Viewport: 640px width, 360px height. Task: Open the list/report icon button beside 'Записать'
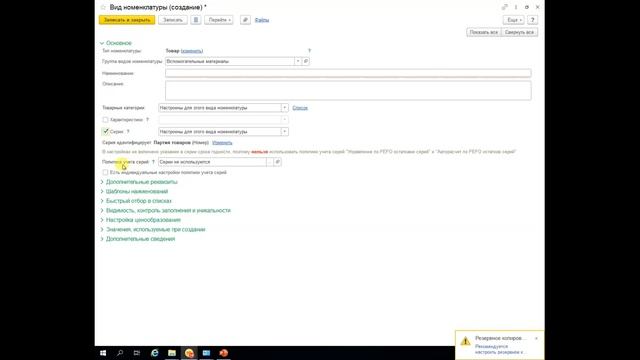pyautogui.click(x=196, y=20)
